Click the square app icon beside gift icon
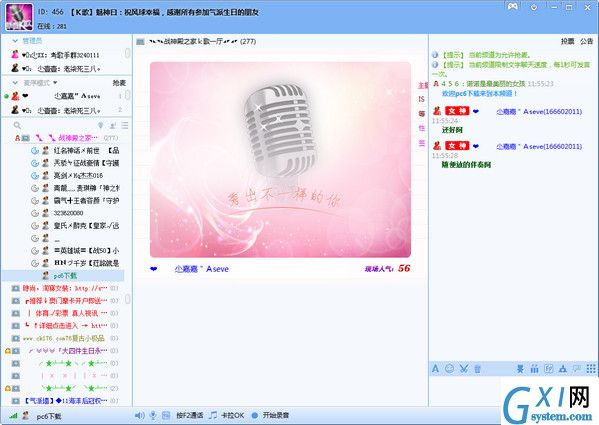This screenshot has width=599, height=425. click(x=549, y=368)
